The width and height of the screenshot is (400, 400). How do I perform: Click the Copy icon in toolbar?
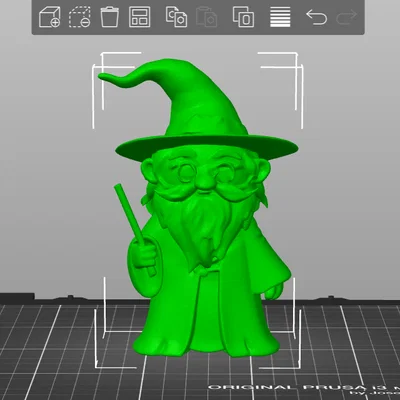[x=176, y=17]
